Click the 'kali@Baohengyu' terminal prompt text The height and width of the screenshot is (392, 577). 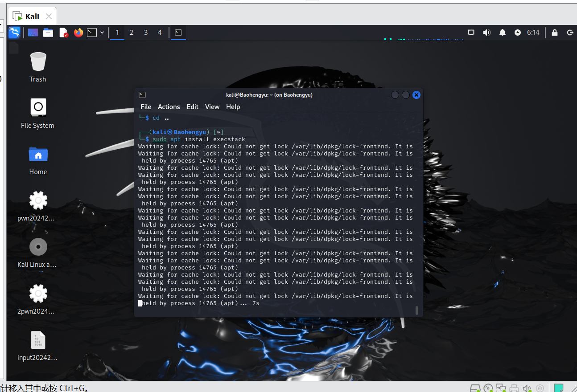point(179,132)
